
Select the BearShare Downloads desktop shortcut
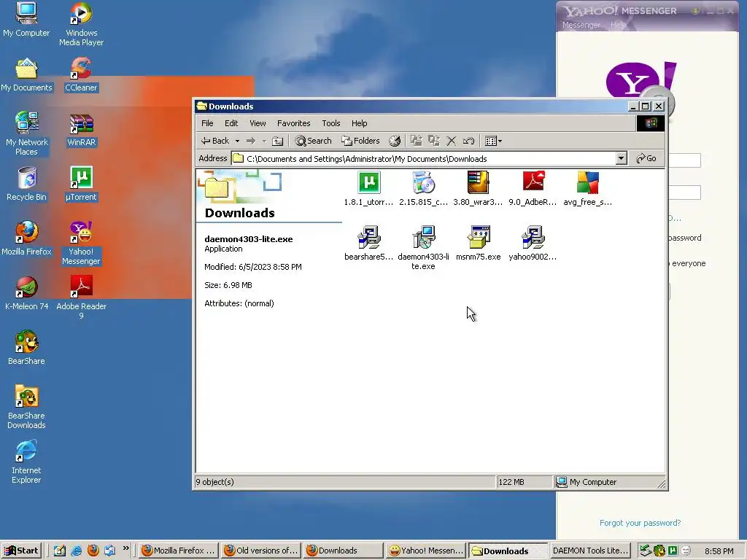[x=27, y=407]
